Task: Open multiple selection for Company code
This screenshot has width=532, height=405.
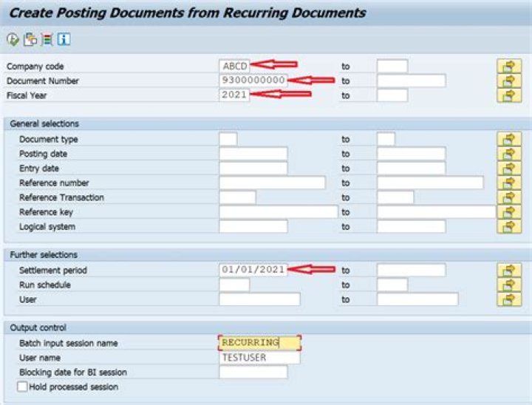Action: pyautogui.click(x=509, y=66)
